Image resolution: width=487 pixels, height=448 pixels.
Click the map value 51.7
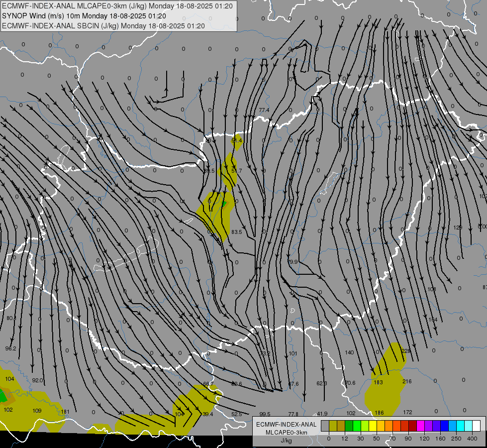237,171
